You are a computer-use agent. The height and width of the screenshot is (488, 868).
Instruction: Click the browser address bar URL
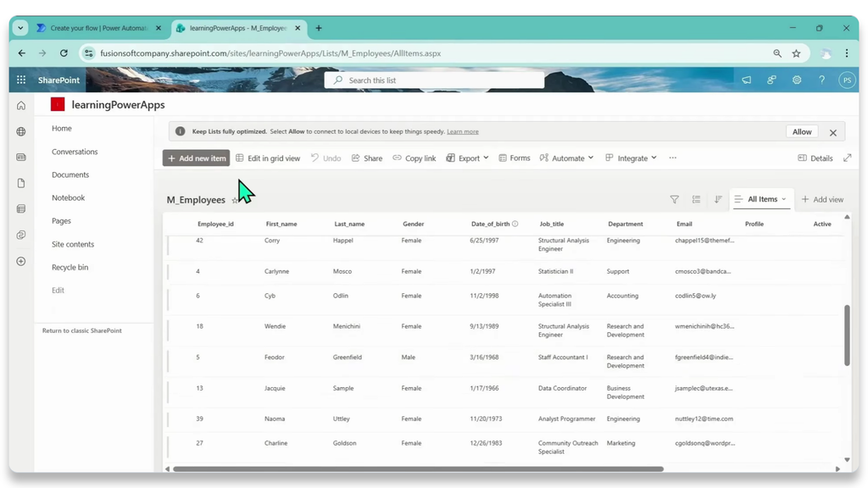[x=270, y=53]
